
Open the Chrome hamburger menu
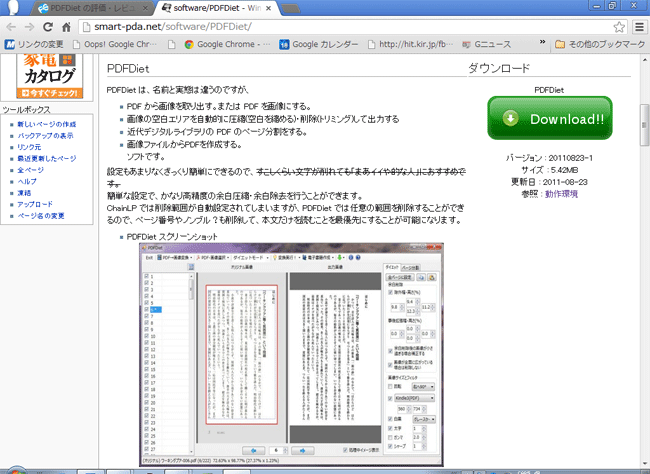(x=640, y=27)
